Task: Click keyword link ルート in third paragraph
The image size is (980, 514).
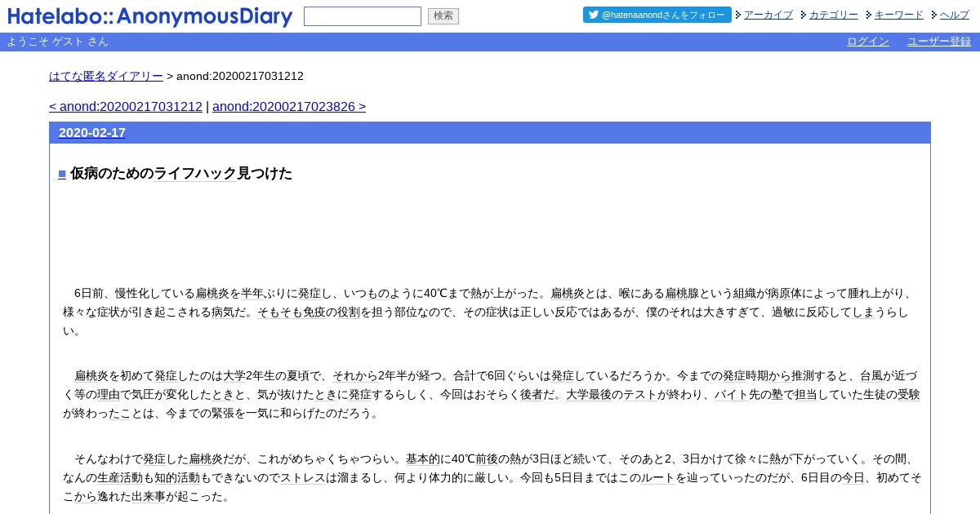Action: coord(657,478)
